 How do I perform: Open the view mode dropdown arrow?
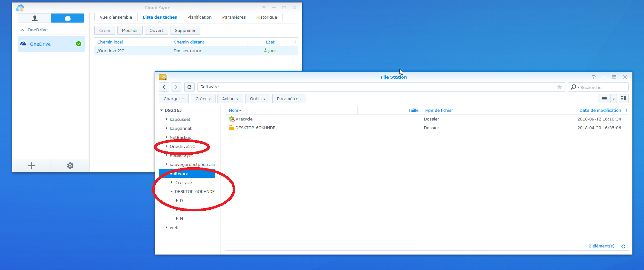(x=614, y=99)
